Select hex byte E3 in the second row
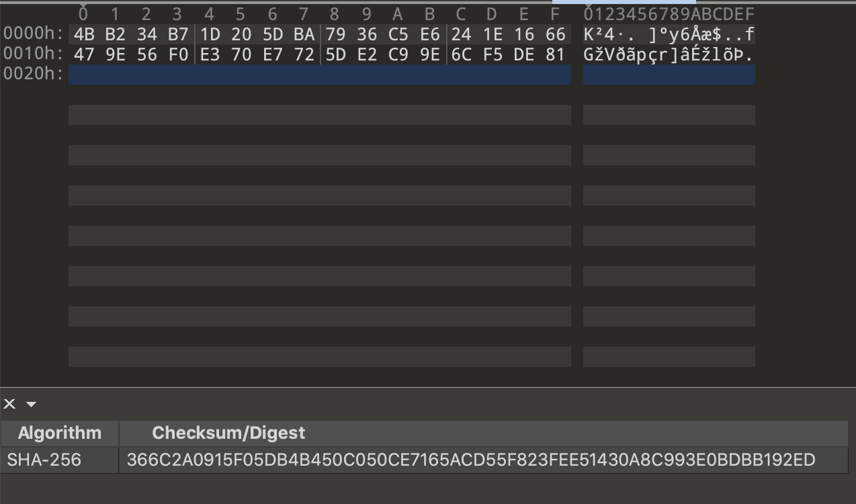The image size is (856, 504). 210,54
